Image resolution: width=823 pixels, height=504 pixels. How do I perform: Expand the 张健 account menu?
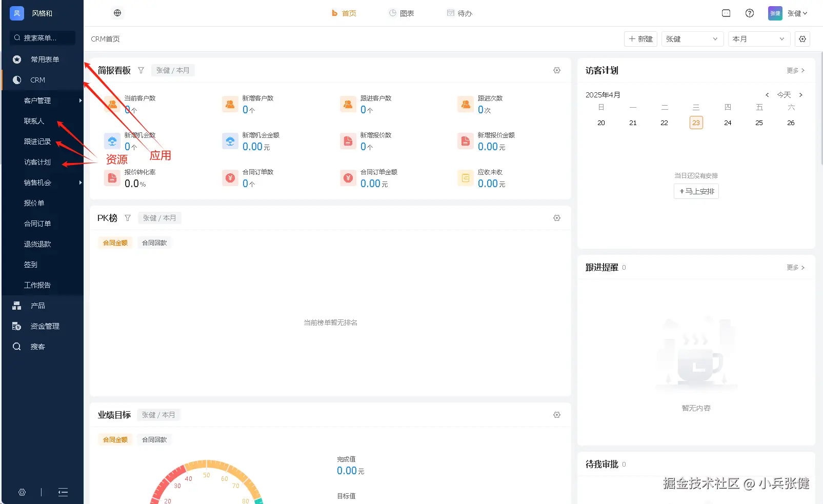[x=797, y=13]
